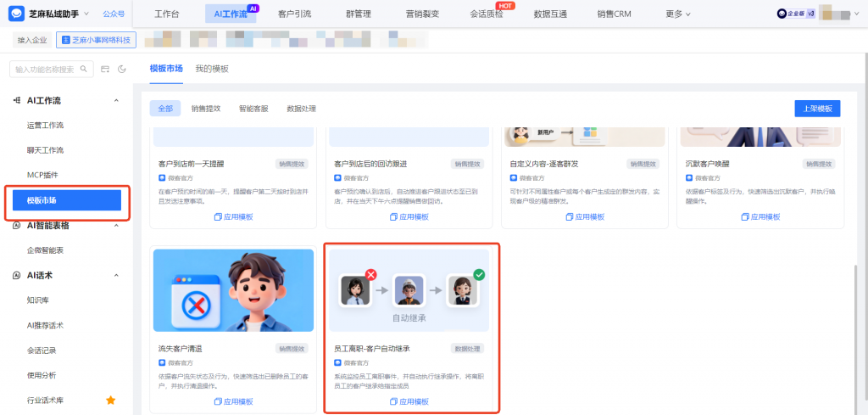
Task: Open the 营销裂变 menu
Action: point(422,14)
